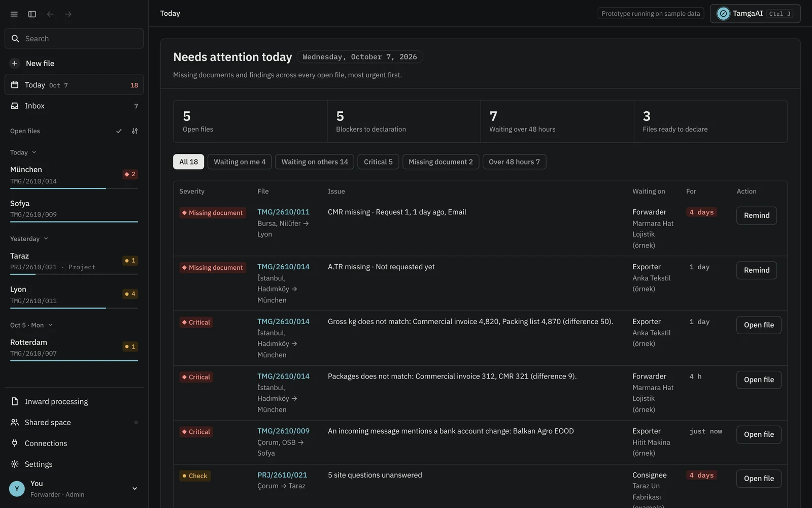Screen dimensions: 812x508
Task: Open the hamburger menu icon
Action: [14, 14]
